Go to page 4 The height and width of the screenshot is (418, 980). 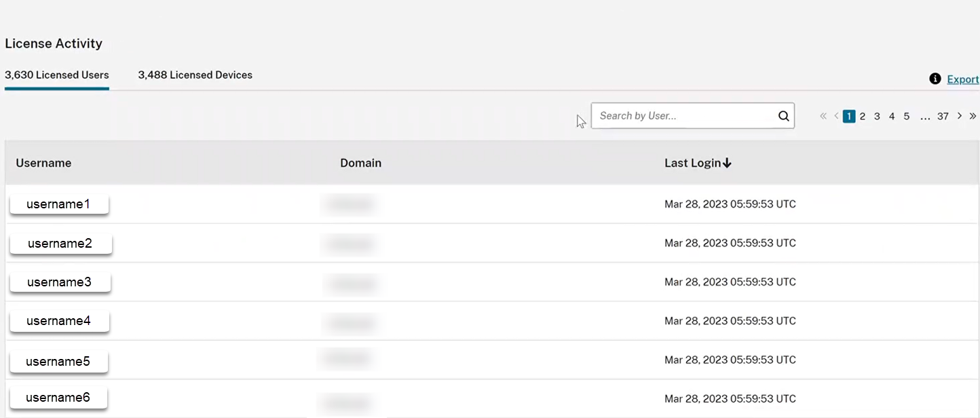(892, 116)
